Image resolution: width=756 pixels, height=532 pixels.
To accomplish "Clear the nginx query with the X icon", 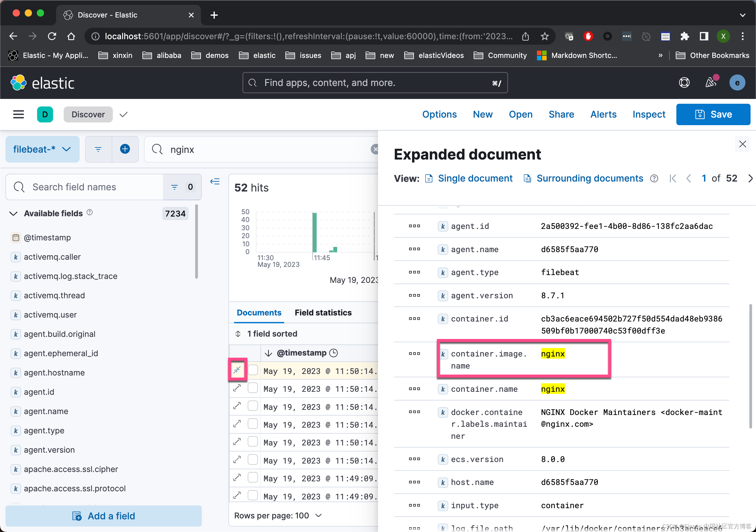I will (375, 149).
